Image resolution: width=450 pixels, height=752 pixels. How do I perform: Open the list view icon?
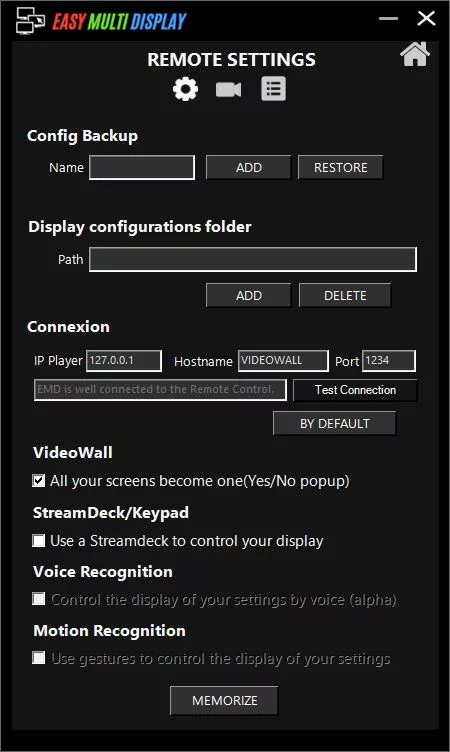pos(273,89)
